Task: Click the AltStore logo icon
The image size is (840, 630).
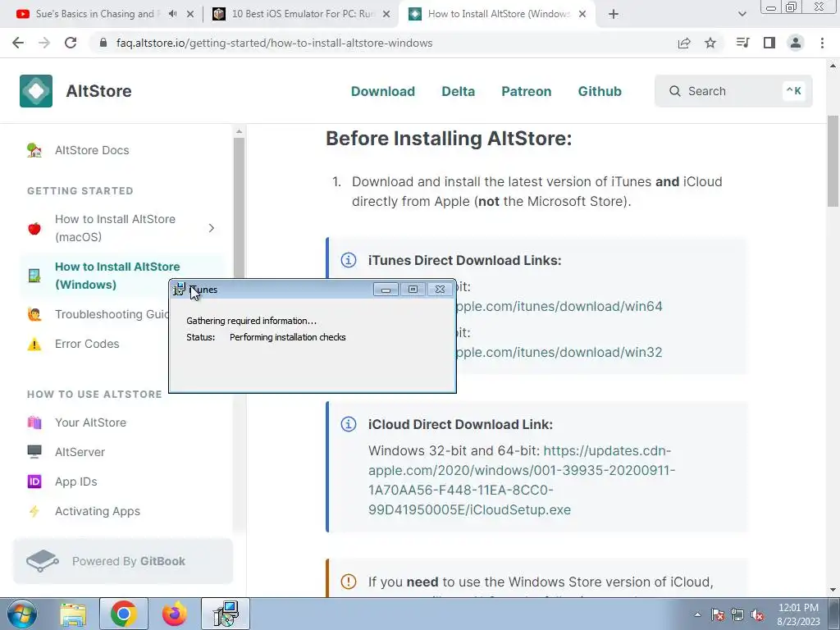Action: [x=36, y=91]
